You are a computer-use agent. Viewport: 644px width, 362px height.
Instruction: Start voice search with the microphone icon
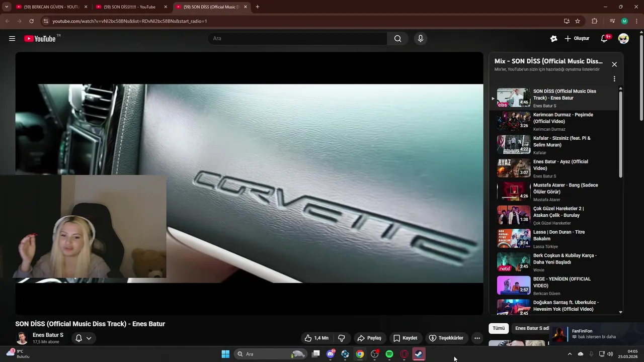pos(421,39)
